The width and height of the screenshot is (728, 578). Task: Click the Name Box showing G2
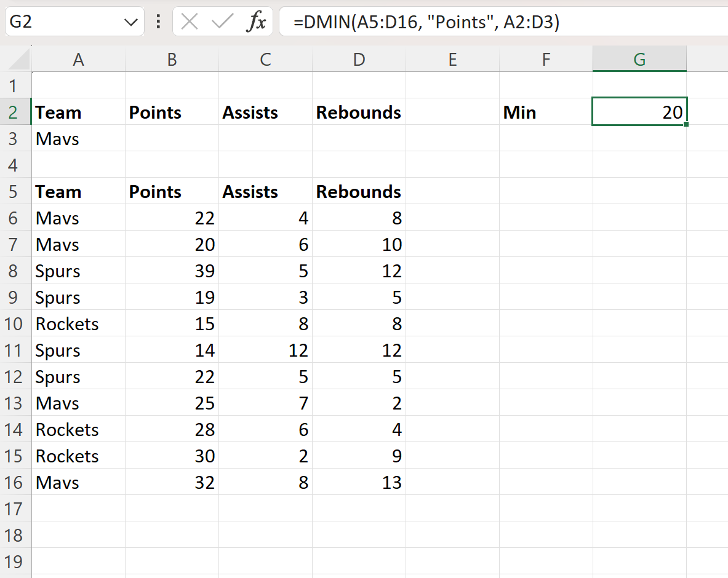[62, 22]
